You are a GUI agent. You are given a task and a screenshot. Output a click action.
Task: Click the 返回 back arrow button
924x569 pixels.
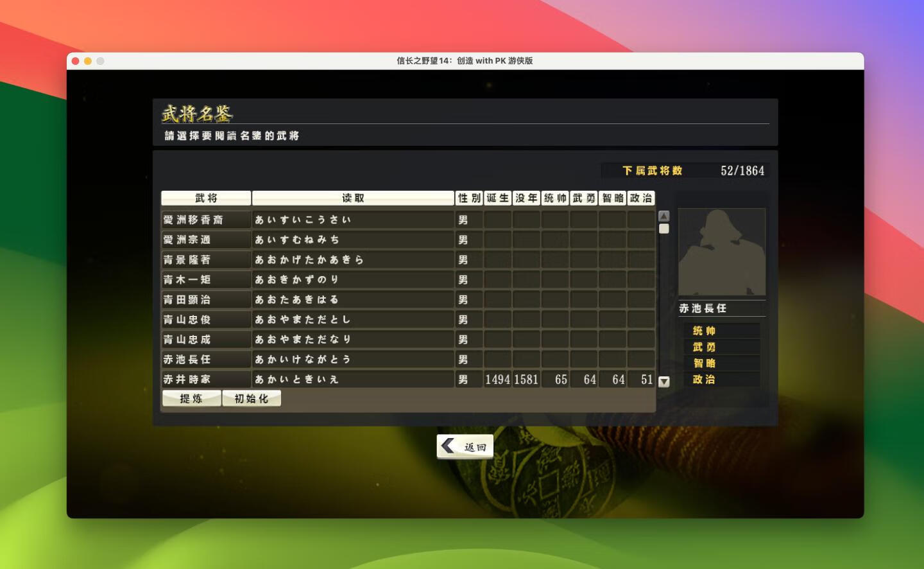[x=465, y=446]
